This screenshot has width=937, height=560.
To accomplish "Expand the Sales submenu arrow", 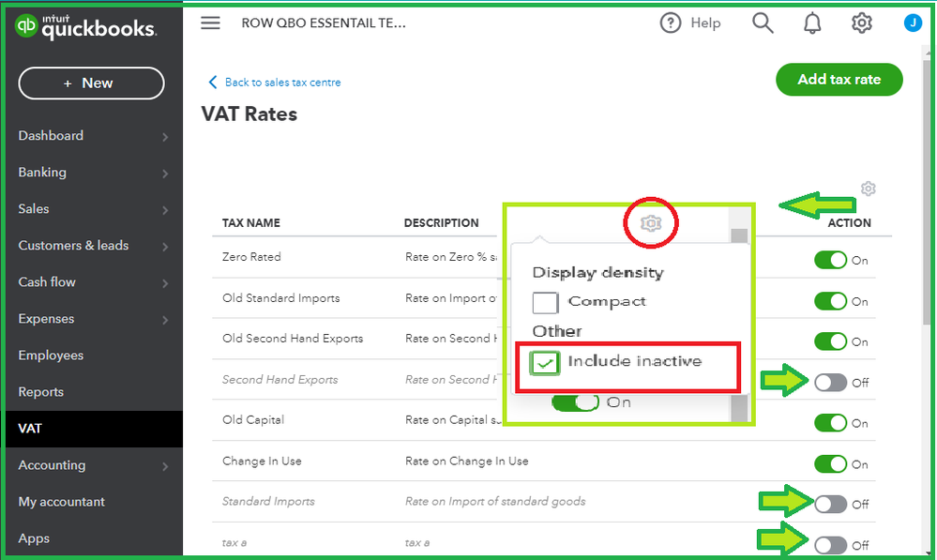I will pyautogui.click(x=165, y=210).
